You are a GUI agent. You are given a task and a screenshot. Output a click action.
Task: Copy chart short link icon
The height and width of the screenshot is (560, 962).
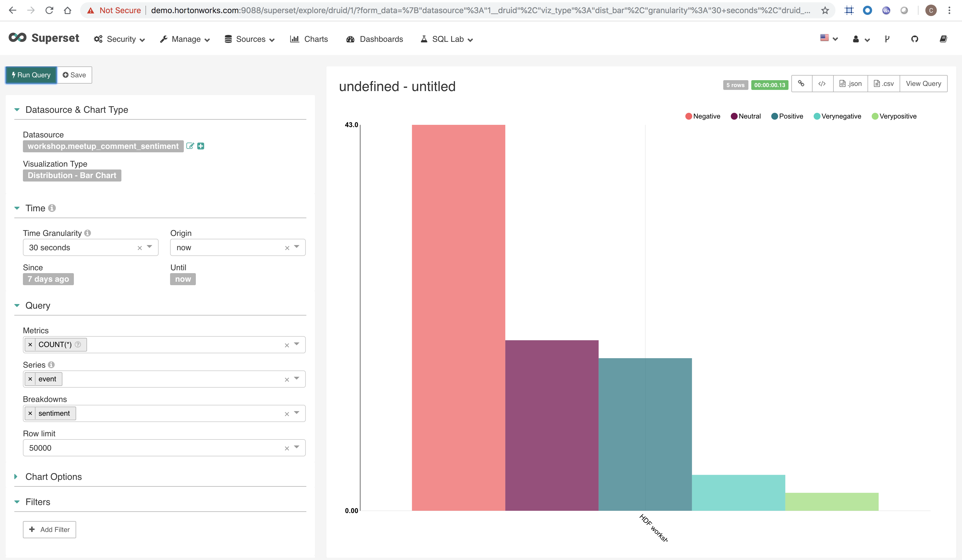pos(801,84)
